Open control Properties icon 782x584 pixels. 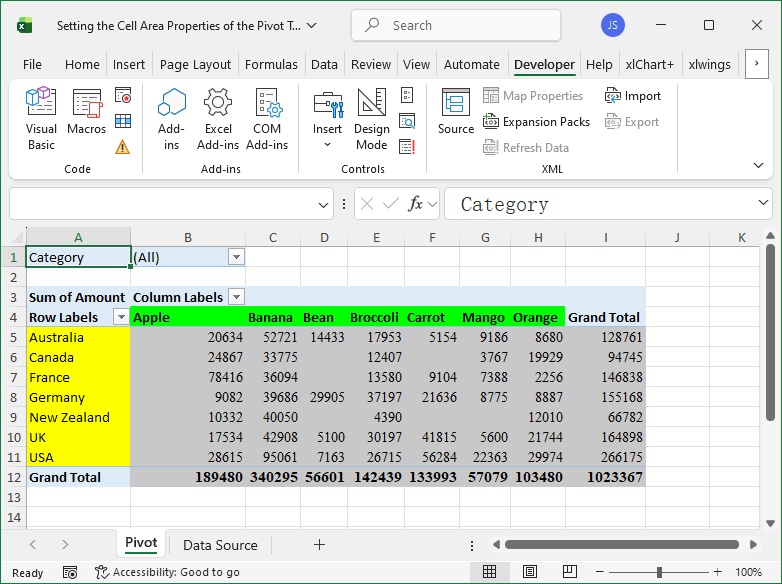(x=407, y=95)
